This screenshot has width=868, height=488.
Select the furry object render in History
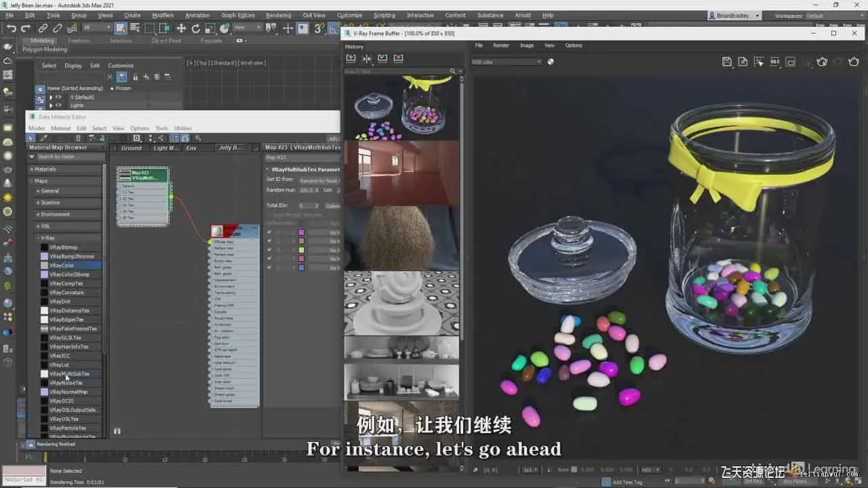(401, 238)
